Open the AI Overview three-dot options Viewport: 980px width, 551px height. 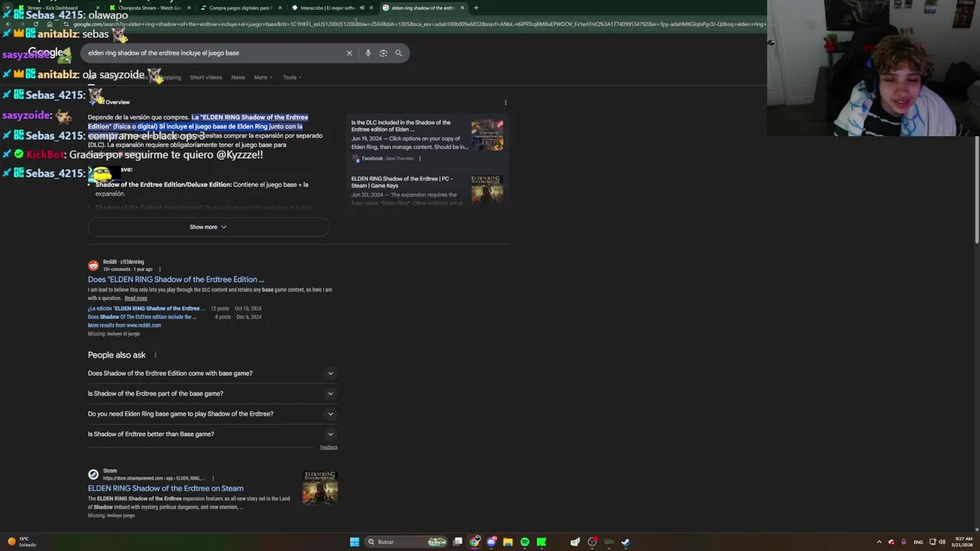click(505, 103)
